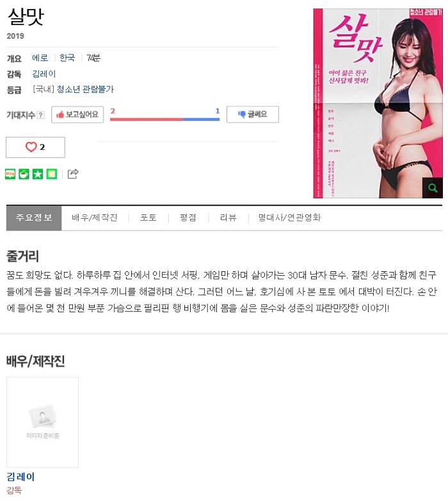
Task: Click the question mark help icon
Action: click(x=40, y=115)
